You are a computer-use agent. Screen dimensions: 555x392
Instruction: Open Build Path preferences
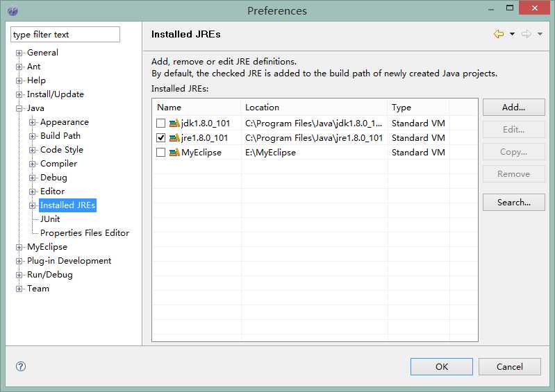pyautogui.click(x=60, y=136)
